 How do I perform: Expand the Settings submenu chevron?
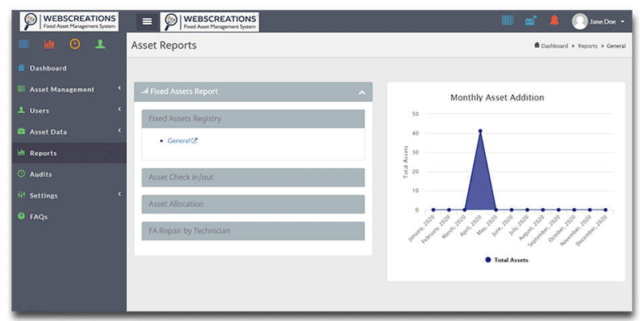[119, 194]
